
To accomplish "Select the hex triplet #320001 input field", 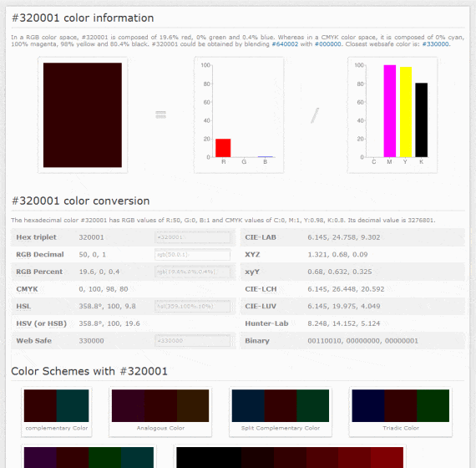I will tap(192, 237).
